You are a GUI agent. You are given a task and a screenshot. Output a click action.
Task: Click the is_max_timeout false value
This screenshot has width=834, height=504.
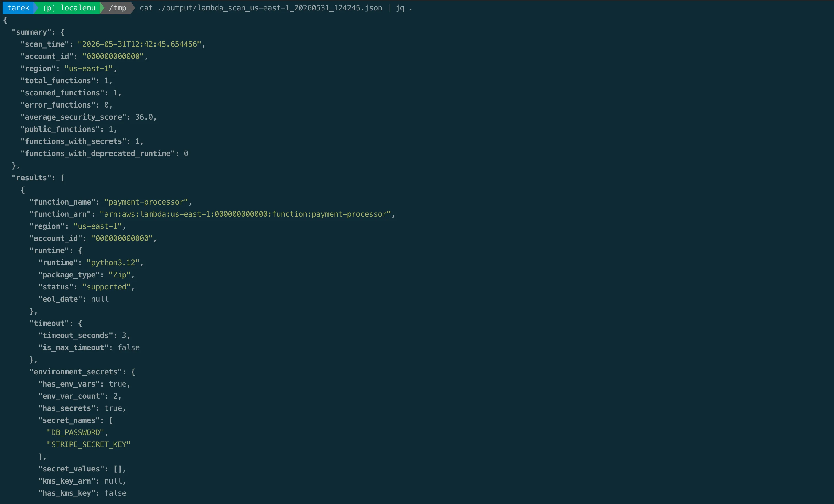click(129, 348)
